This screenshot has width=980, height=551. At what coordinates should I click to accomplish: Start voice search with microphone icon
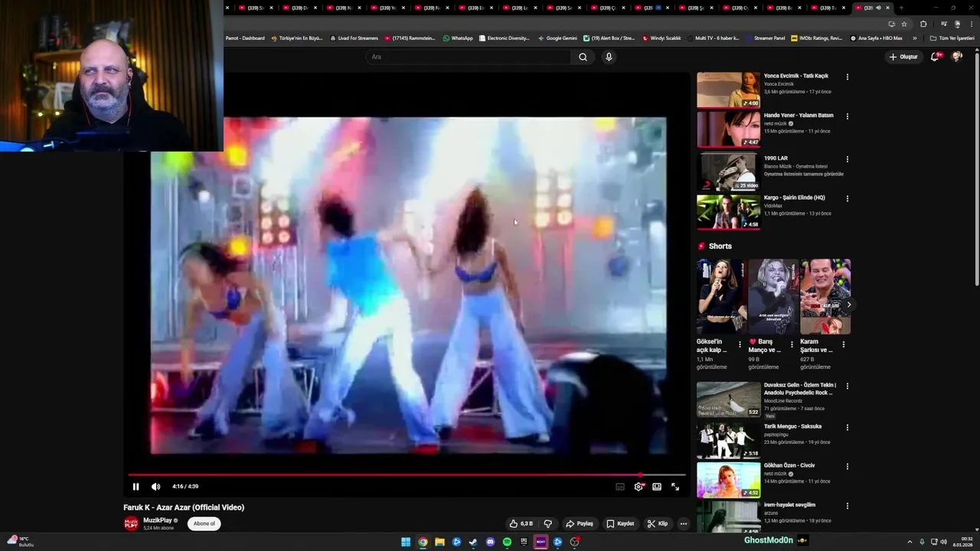[609, 57]
